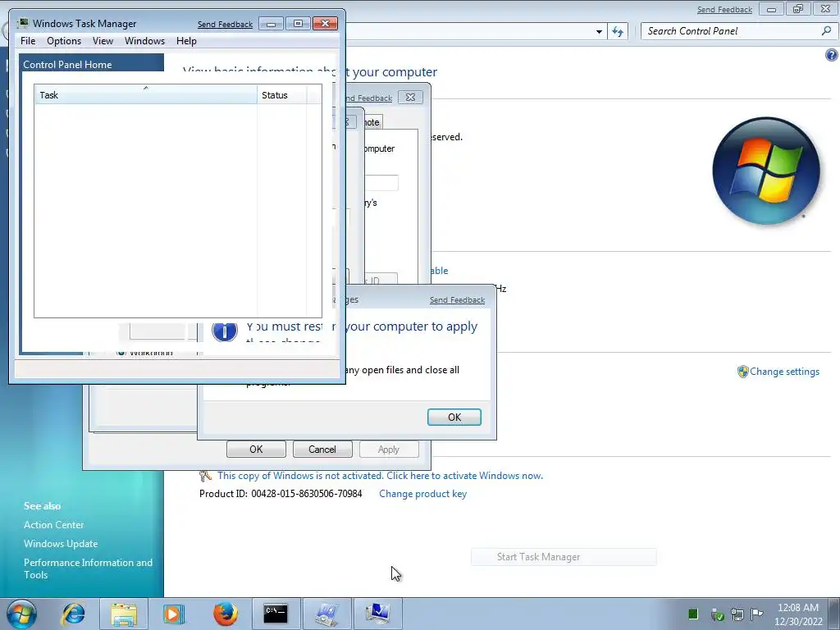Click the refresh arrows button in address bar

click(x=618, y=32)
